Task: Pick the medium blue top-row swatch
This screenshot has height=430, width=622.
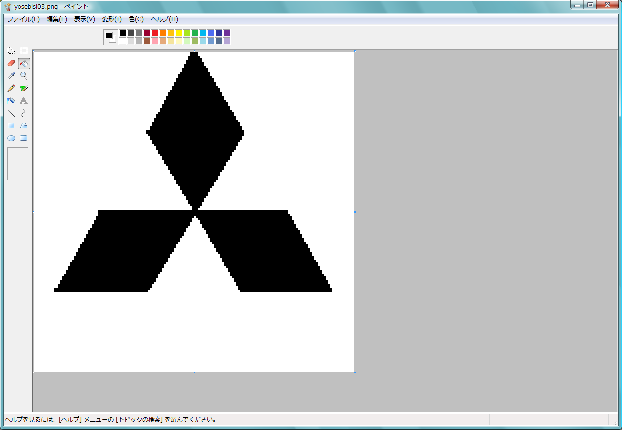Action: click(x=211, y=33)
